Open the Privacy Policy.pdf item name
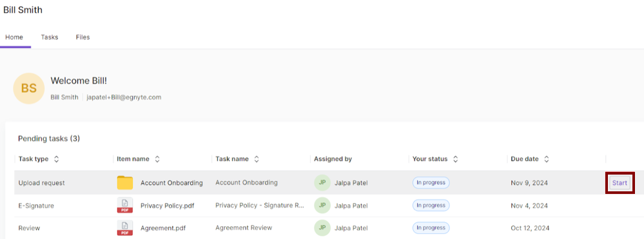Viewport: 644px width, 239px height. [167, 206]
